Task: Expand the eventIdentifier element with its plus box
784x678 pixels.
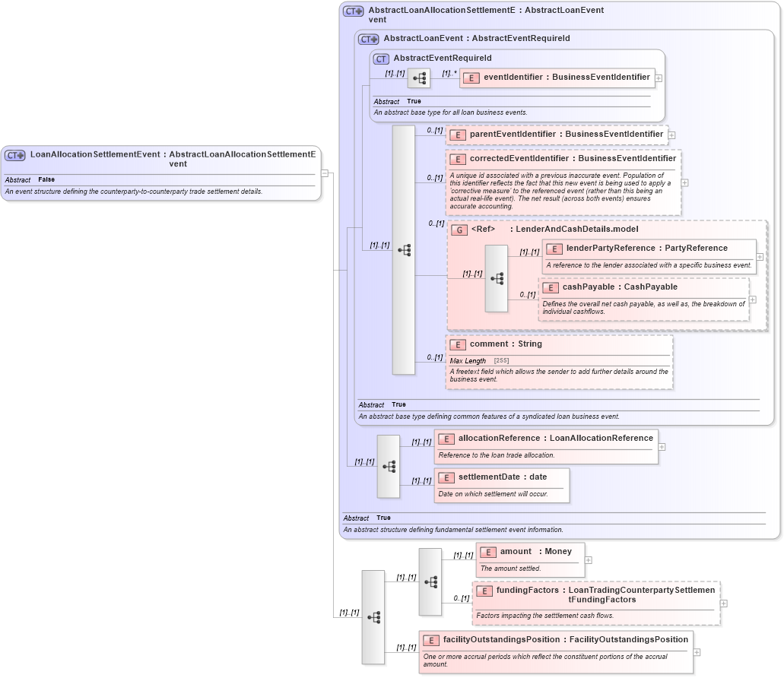Action: coord(660,78)
